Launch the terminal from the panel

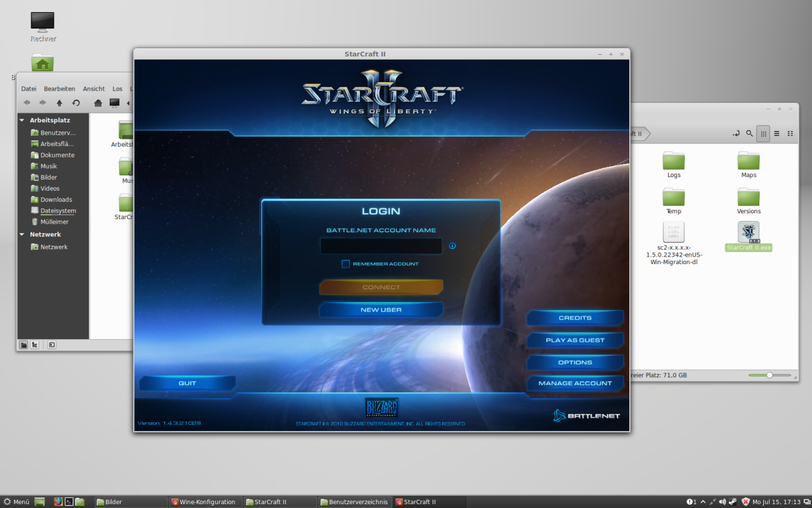pyautogui.click(x=69, y=502)
